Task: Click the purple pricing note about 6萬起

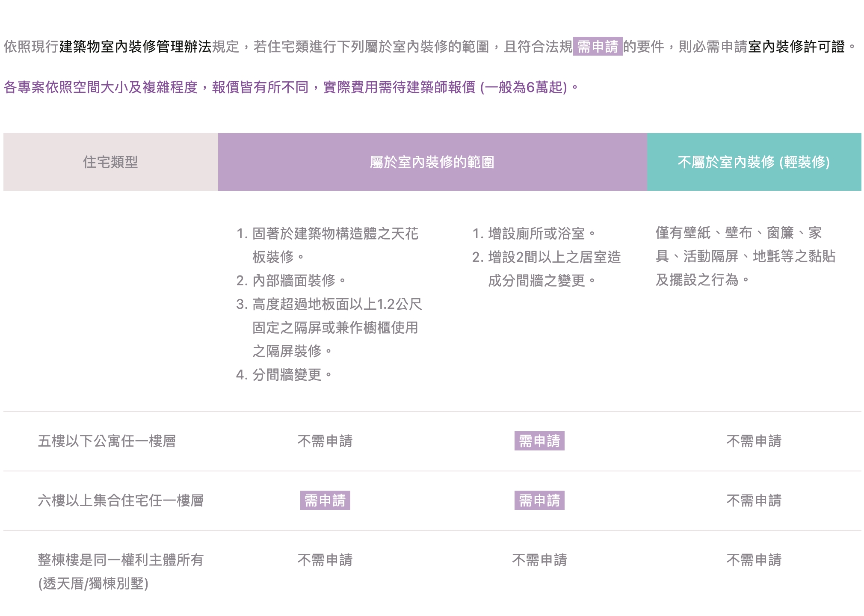Action: tap(291, 87)
